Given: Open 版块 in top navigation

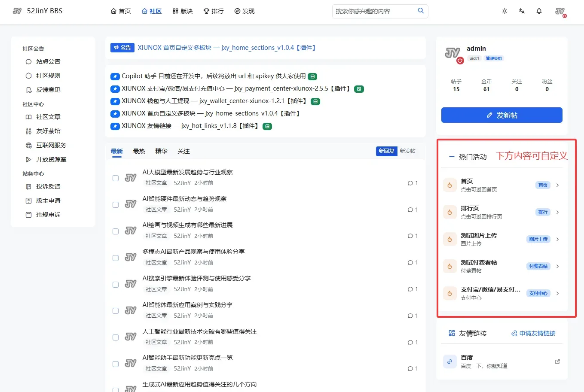Looking at the screenshot, I should (x=183, y=11).
